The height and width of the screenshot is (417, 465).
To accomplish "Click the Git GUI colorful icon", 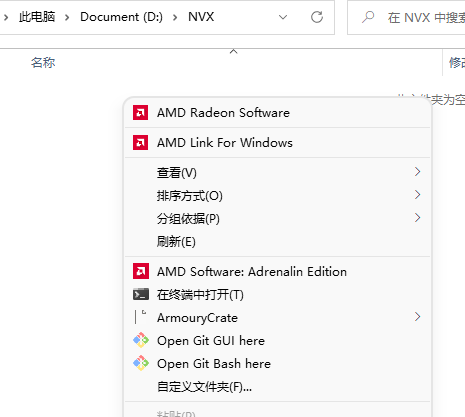I will tap(141, 340).
